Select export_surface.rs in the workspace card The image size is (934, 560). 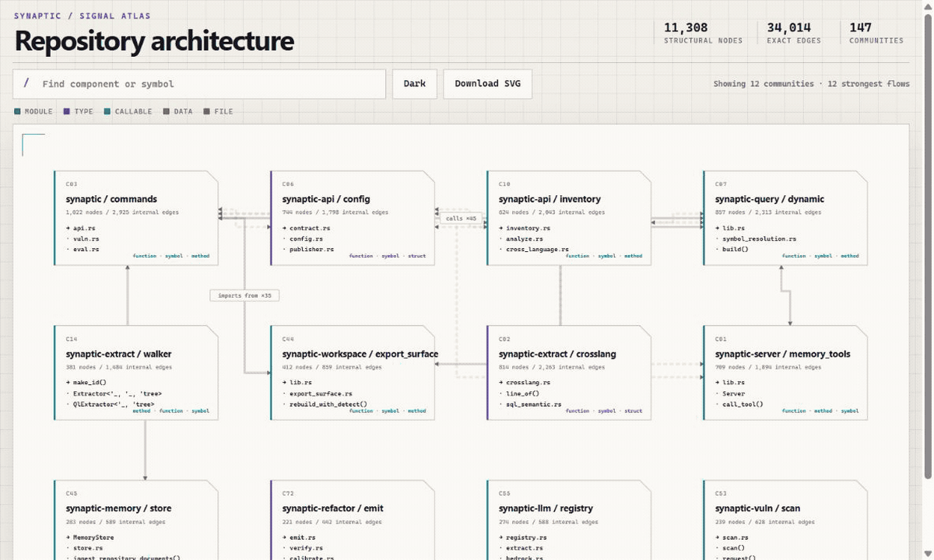pyautogui.click(x=321, y=394)
